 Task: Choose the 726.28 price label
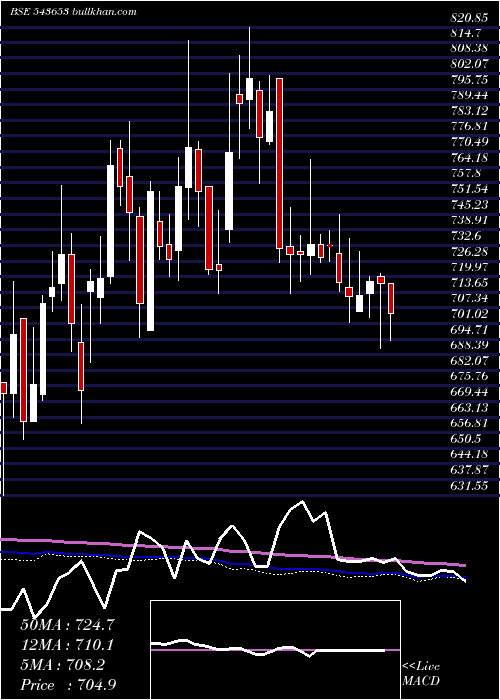pos(468,251)
